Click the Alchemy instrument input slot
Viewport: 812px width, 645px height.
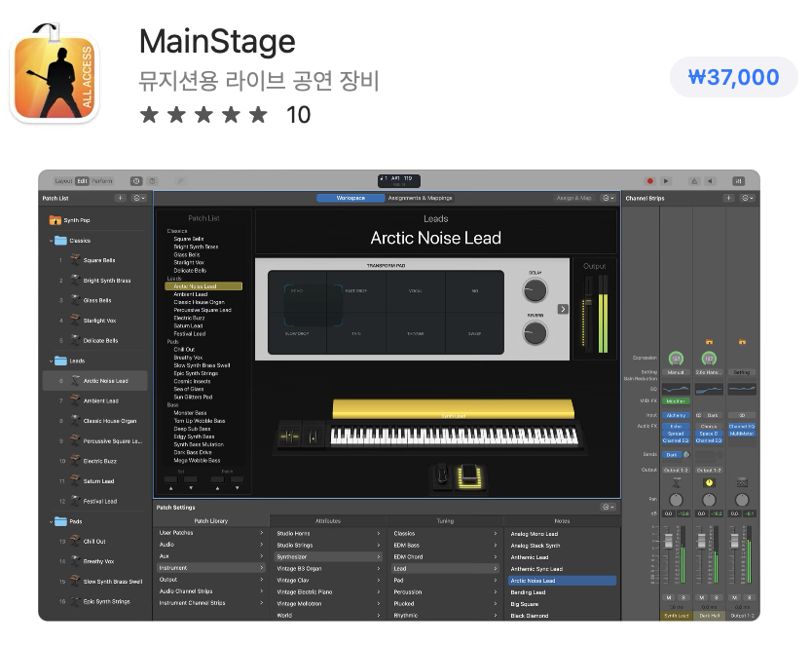[676, 415]
